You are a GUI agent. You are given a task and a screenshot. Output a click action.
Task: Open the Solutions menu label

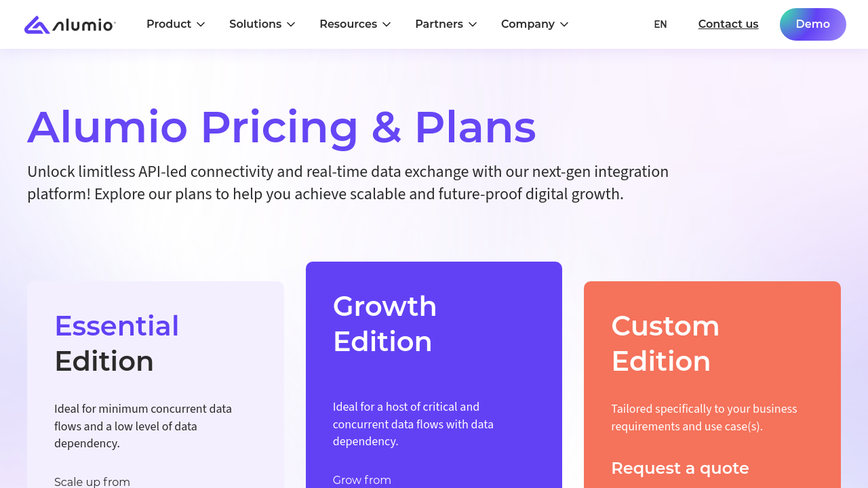(255, 24)
